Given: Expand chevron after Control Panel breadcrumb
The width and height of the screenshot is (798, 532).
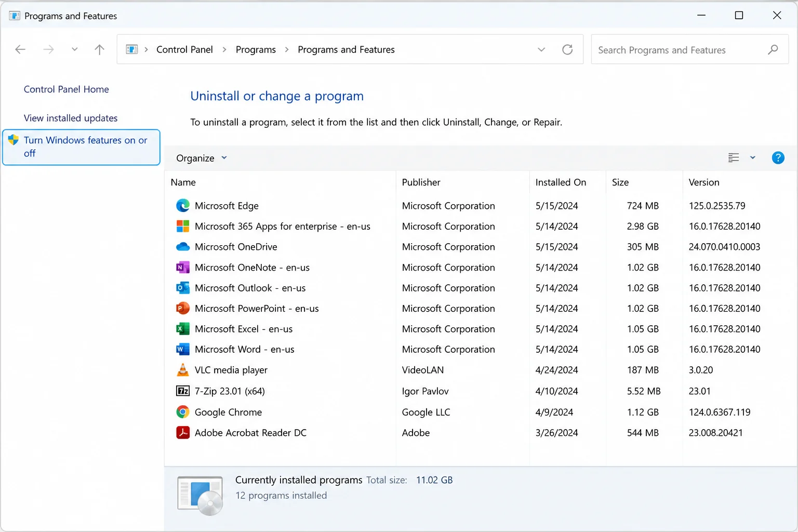Looking at the screenshot, I should point(224,49).
